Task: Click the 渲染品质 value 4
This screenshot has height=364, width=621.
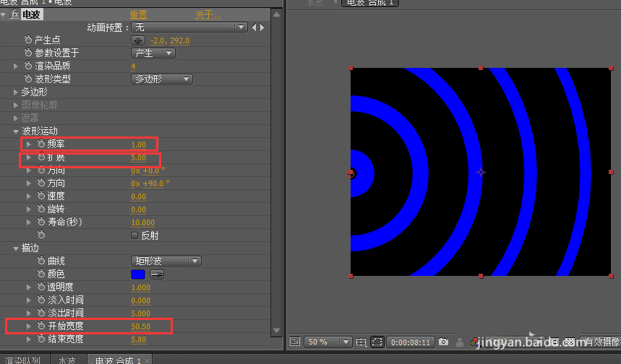Action: click(133, 66)
